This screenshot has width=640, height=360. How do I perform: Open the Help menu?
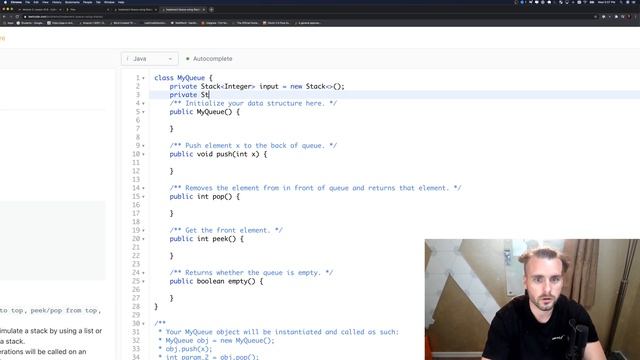click(121, 2)
